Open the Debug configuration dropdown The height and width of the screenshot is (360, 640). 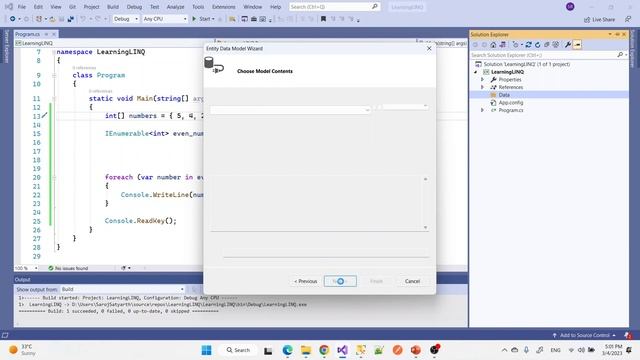pyautogui.click(x=126, y=19)
